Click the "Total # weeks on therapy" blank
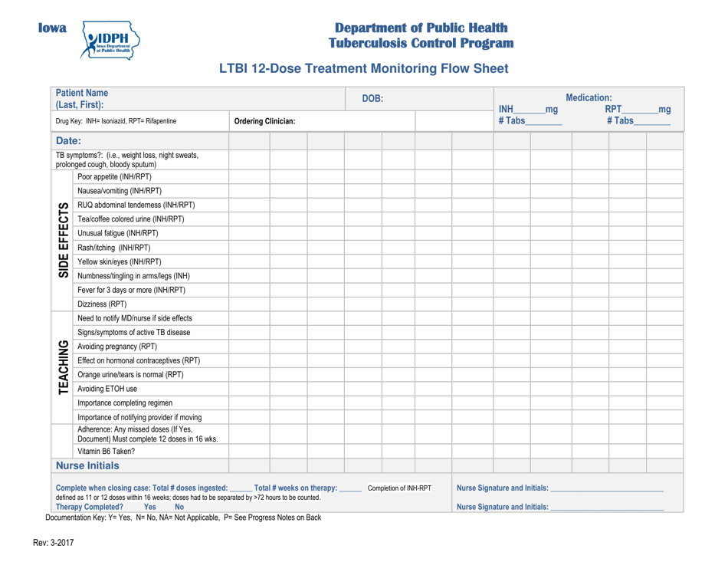The width and height of the screenshot is (728, 562). click(349, 486)
